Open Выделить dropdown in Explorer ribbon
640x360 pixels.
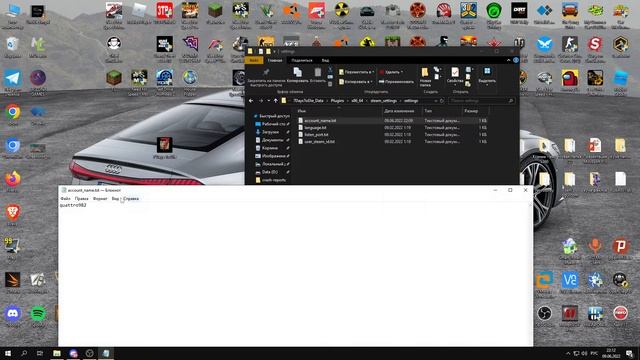487,76
